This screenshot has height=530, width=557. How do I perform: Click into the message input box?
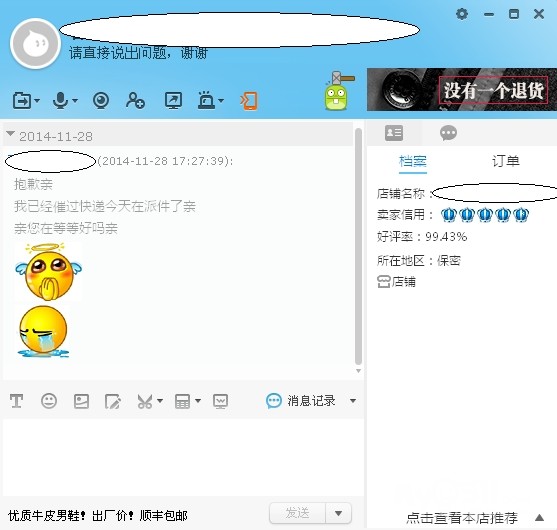click(183, 457)
